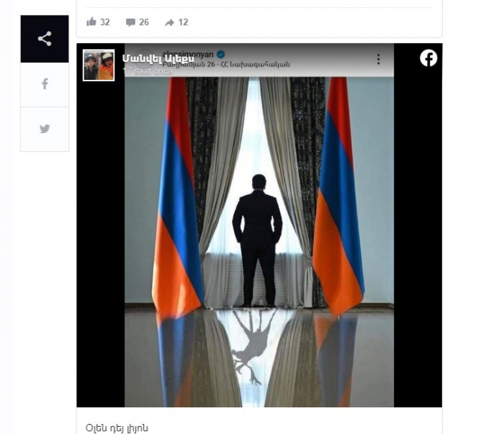Screen dimensions: 504x434
Task: Open the Մանվել Ալեքս profile name link
Action: 158,58
